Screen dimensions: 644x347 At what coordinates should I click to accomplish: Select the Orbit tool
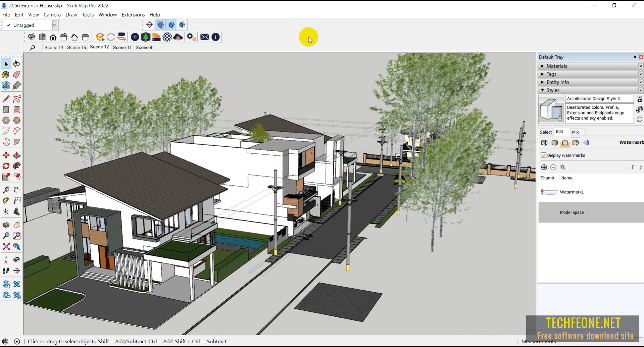[6, 225]
